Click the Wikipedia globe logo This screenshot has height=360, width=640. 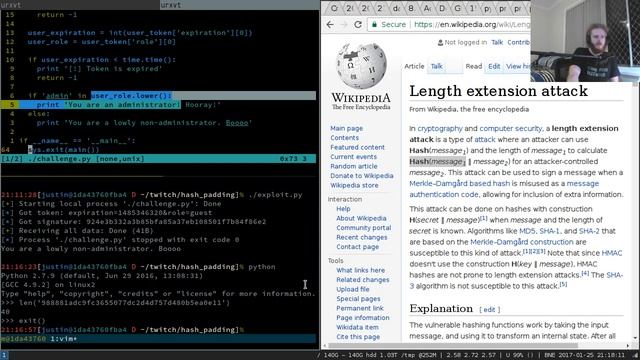pos(361,66)
